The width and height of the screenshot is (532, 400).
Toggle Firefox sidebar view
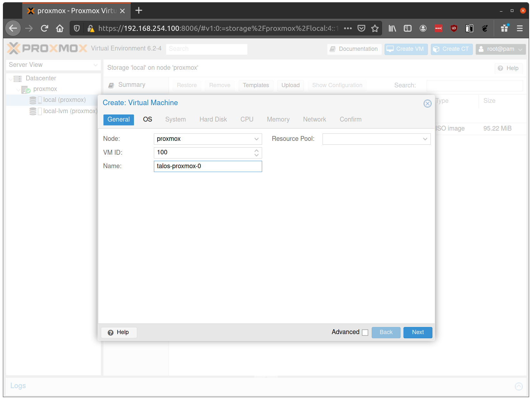[408, 28]
